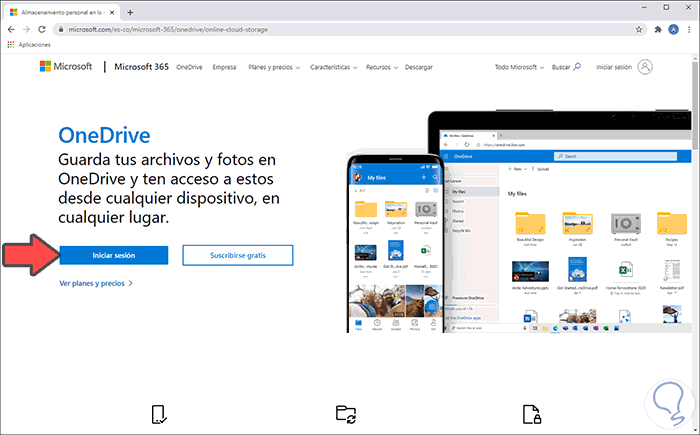Bookmark this page with the star icon
Image resolution: width=700 pixels, height=435 pixels.
click(x=639, y=29)
